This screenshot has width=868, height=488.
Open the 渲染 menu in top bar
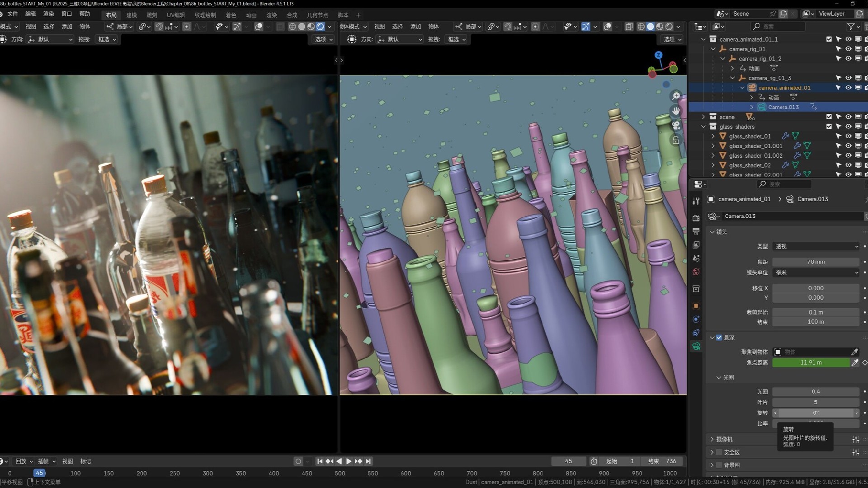(48, 14)
